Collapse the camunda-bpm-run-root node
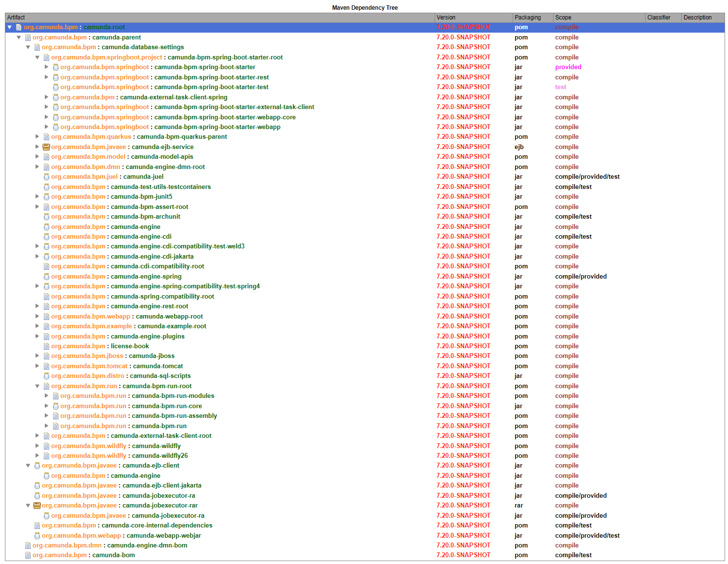 point(37,386)
